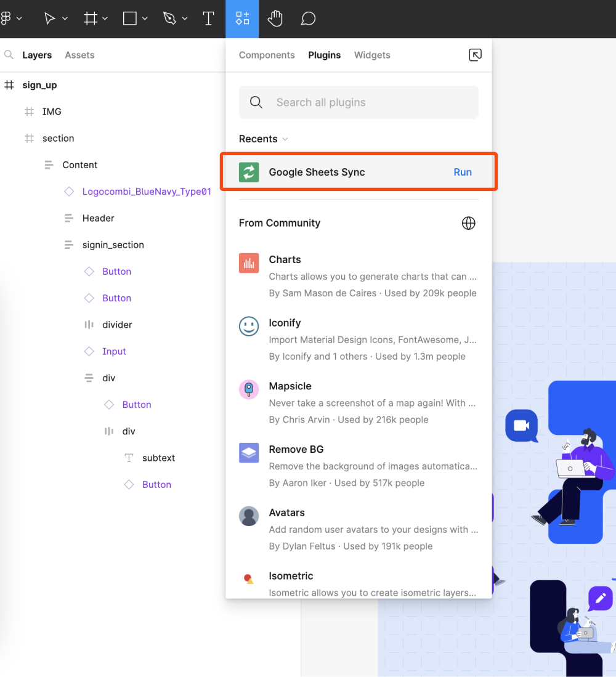The width and height of the screenshot is (616, 677).
Task: Click the video camera bubble on canvas
Action: click(x=522, y=426)
